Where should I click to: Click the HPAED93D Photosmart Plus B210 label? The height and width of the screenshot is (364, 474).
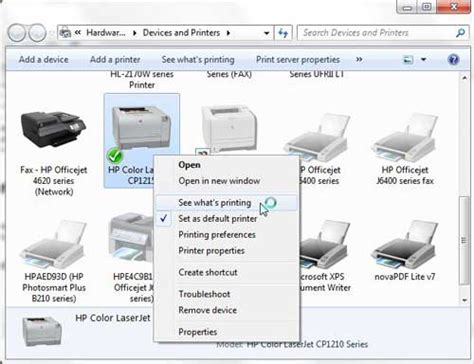[x=54, y=287]
